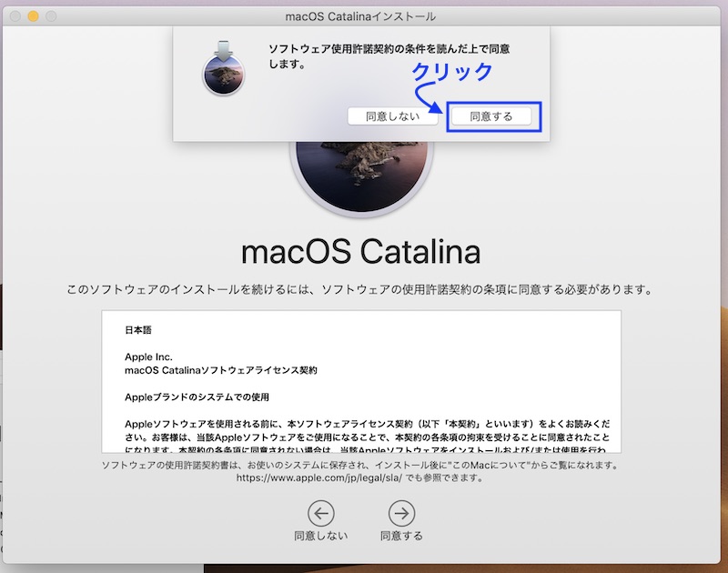Screen dimensions: 728x573
Task: Click the 日本語 heading in the license text
Action: pyautogui.click(x=138, y=330)
